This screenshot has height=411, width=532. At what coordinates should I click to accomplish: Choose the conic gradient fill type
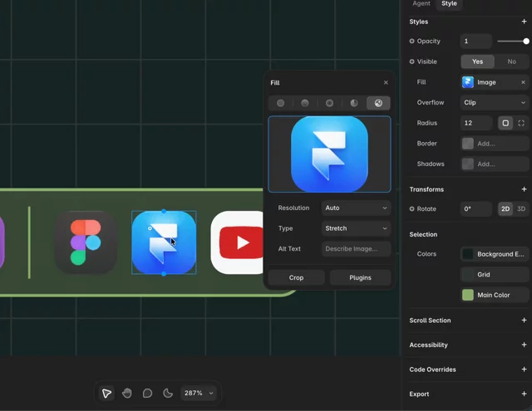(x=354, y=103)
